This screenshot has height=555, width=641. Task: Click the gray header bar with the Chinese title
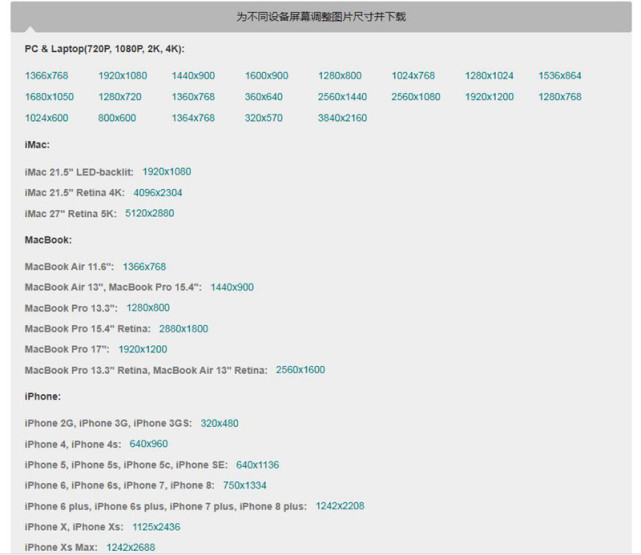(321, 17)
